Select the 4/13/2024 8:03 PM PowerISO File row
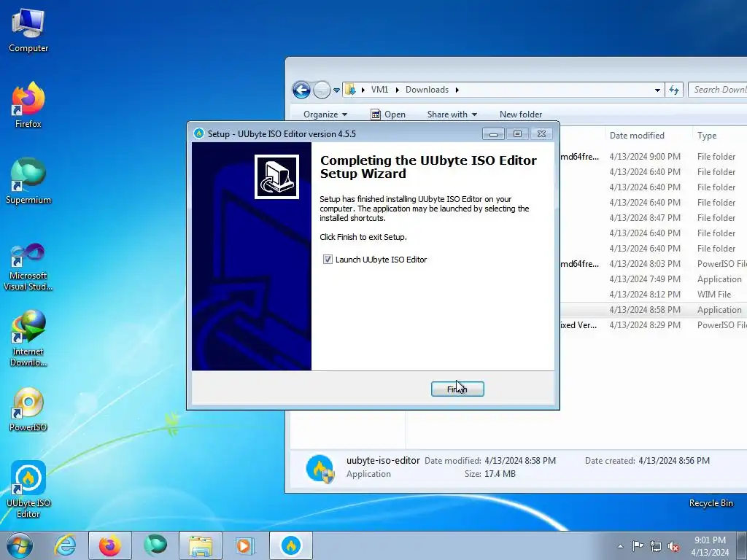This screenshot has width=747, height=560. (653, 263)
